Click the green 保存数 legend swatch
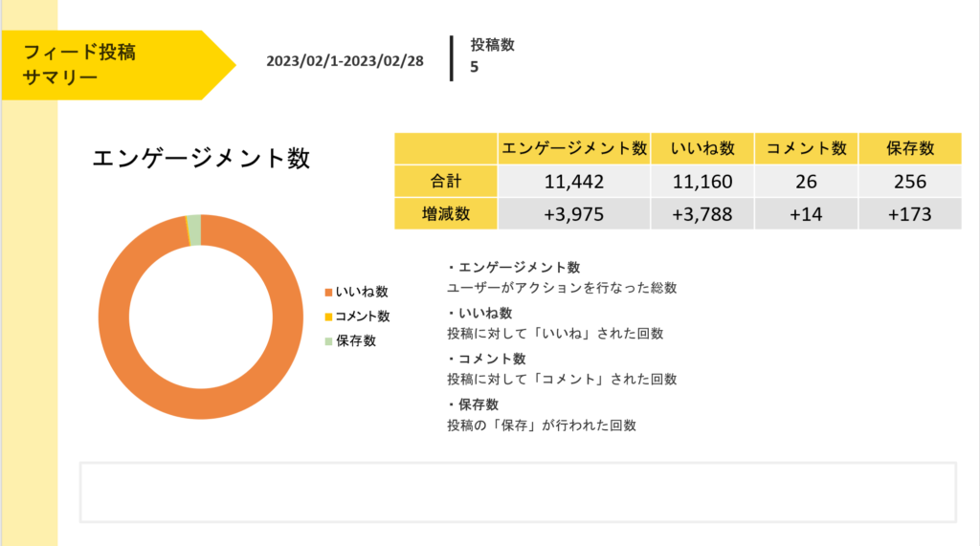 [x=329, y=341]
